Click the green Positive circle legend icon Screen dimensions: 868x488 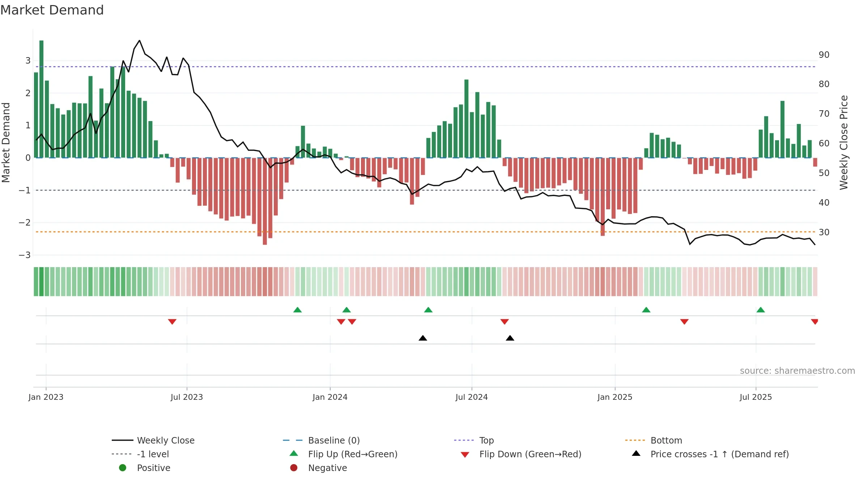(x=123, y=468)
